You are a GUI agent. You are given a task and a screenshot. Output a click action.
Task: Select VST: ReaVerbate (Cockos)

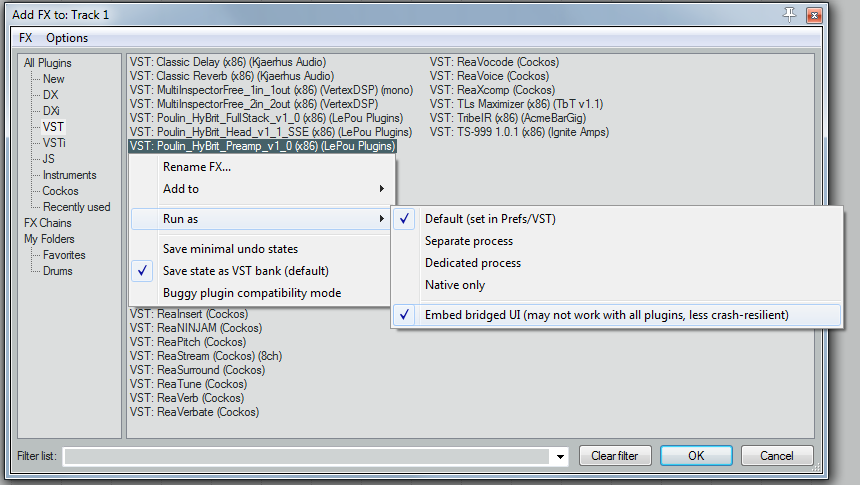click(x=194, y=412)
